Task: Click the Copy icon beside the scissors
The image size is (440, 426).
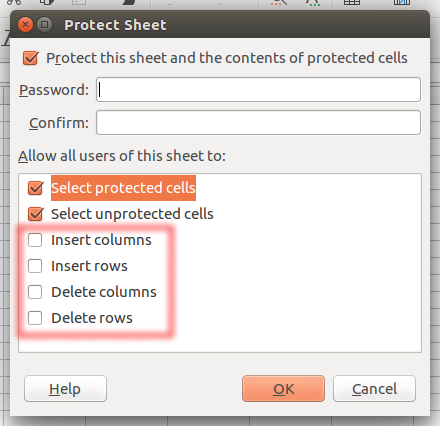Action: point(47,2)
